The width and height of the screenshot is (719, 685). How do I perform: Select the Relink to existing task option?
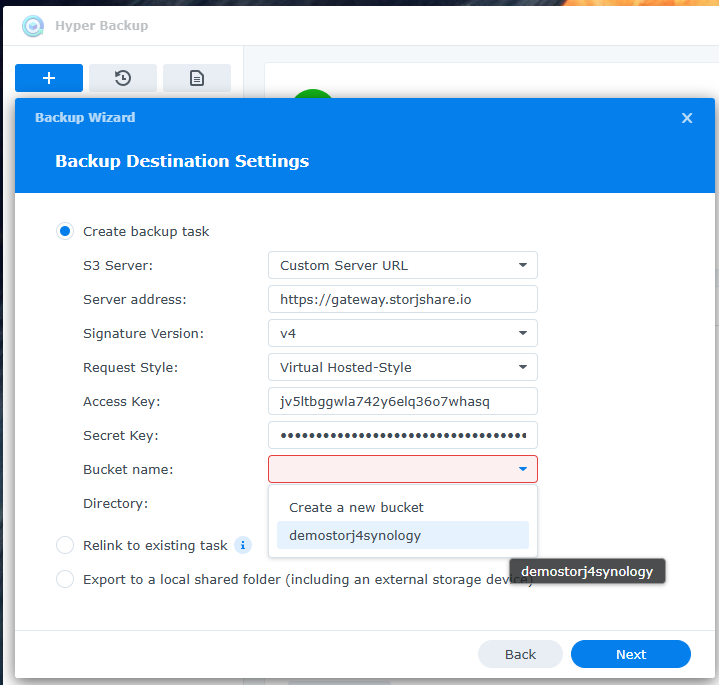[65, 545]
